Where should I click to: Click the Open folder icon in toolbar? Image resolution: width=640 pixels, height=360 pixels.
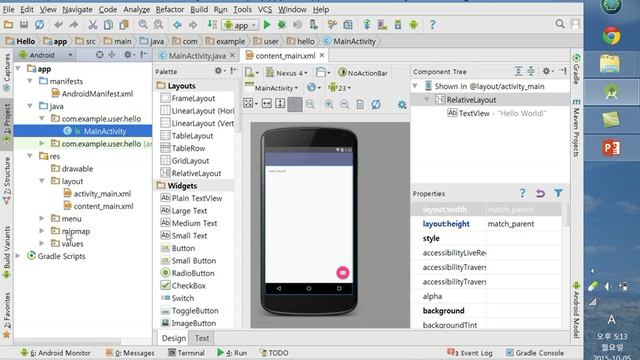point(8,25)
